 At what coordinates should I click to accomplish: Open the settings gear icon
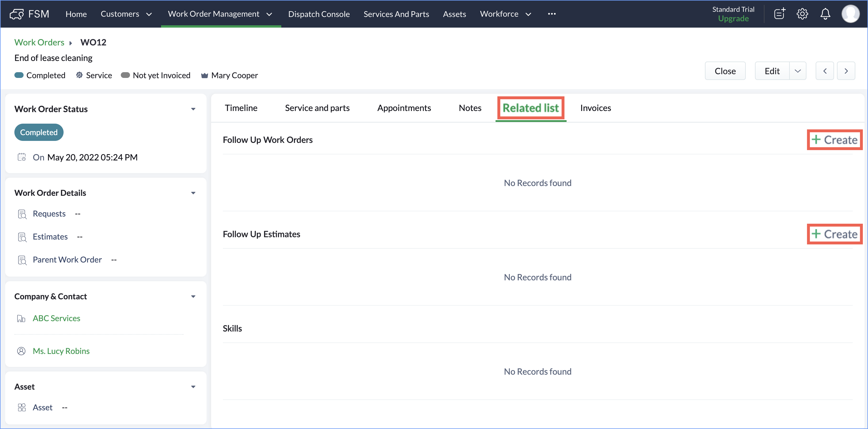pos(802,14)
